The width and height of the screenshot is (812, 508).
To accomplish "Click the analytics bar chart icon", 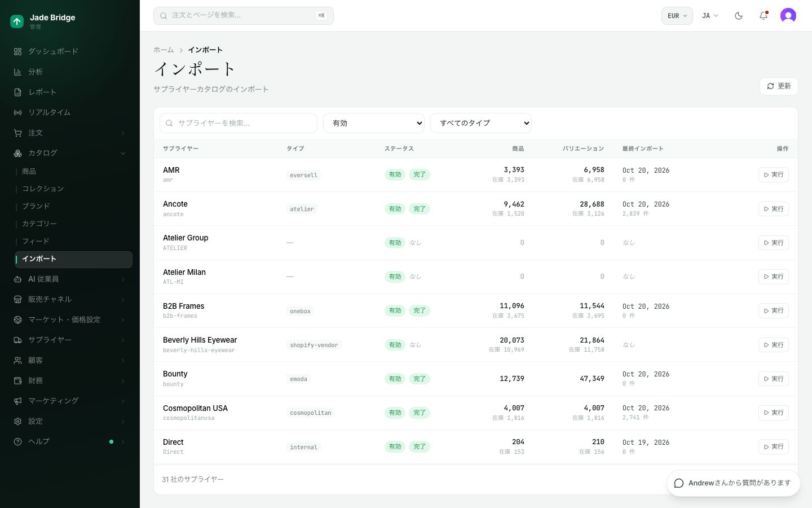I will [18, 72].
